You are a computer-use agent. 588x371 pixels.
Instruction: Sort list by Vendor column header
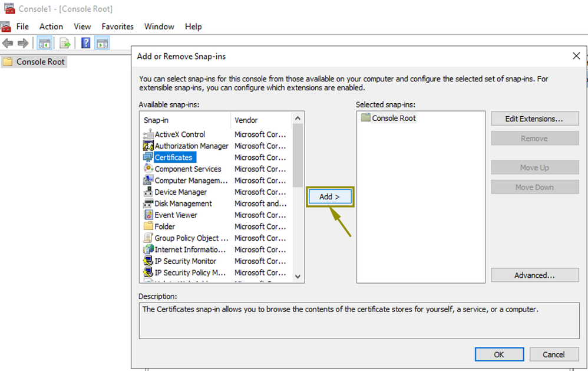click(260, 120)
